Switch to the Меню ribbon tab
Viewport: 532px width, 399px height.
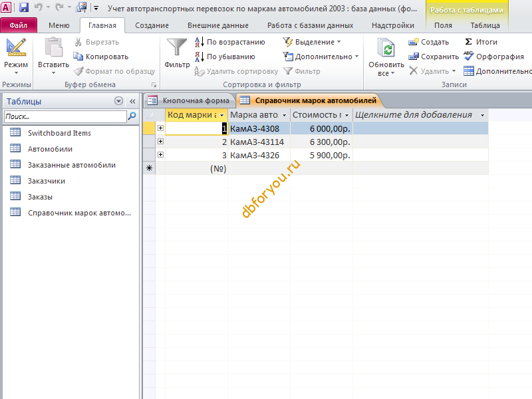tap(59, 25)
